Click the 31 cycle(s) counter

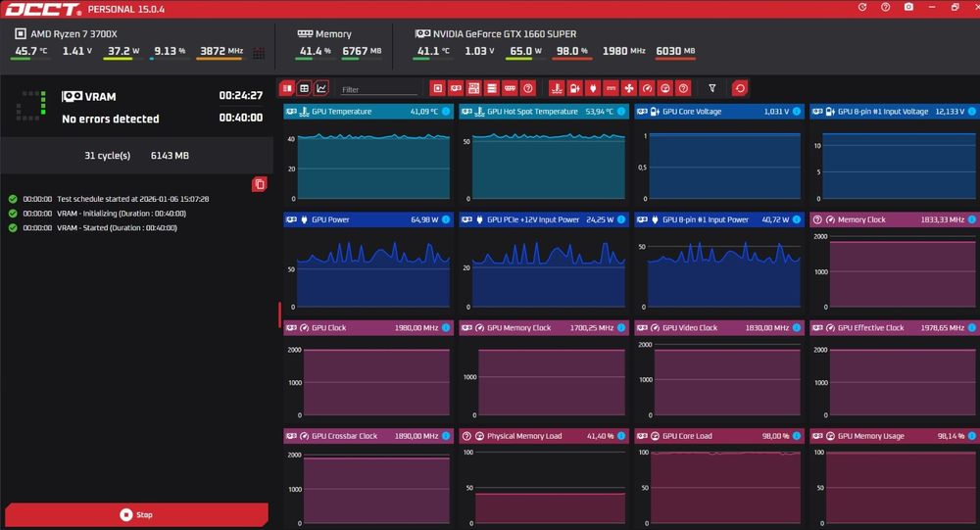point(108,156)
